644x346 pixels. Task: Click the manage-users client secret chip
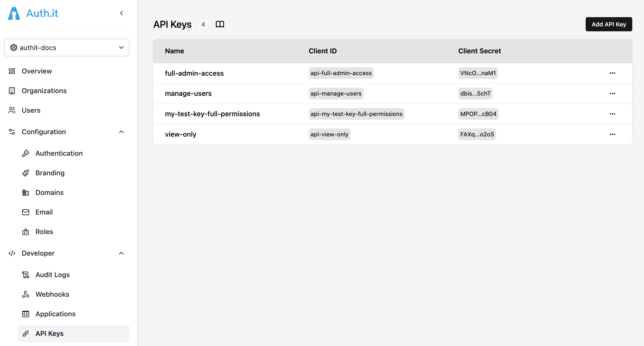click(475, 93)
